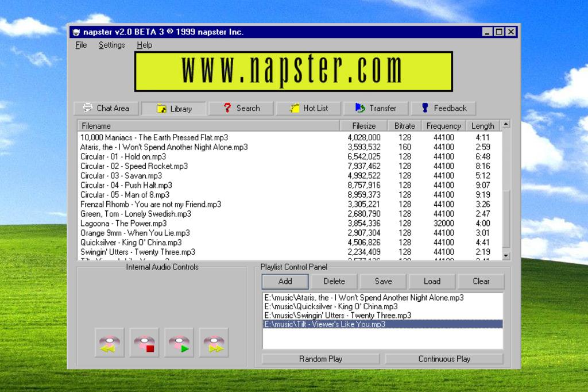Select Circular - 03 - Savan.mp3

pyautogui.click(x=289, y=176)
